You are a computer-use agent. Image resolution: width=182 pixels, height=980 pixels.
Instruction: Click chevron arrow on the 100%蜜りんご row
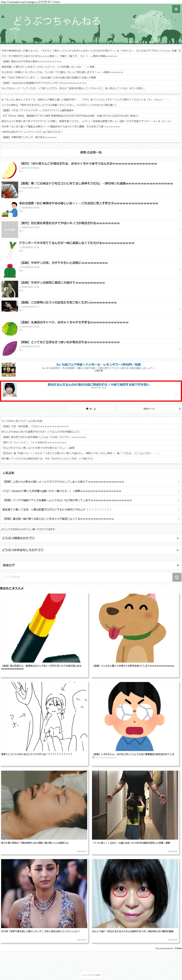(179, 170)
